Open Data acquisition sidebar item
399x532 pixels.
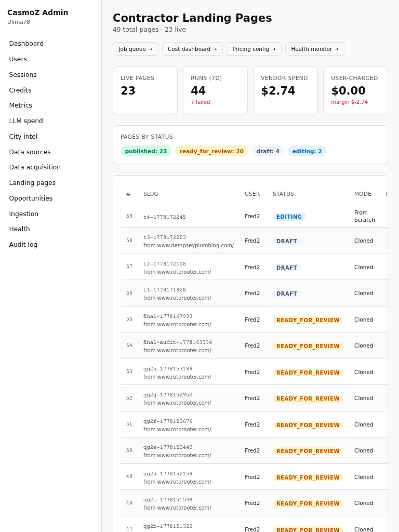pos(35,167)
